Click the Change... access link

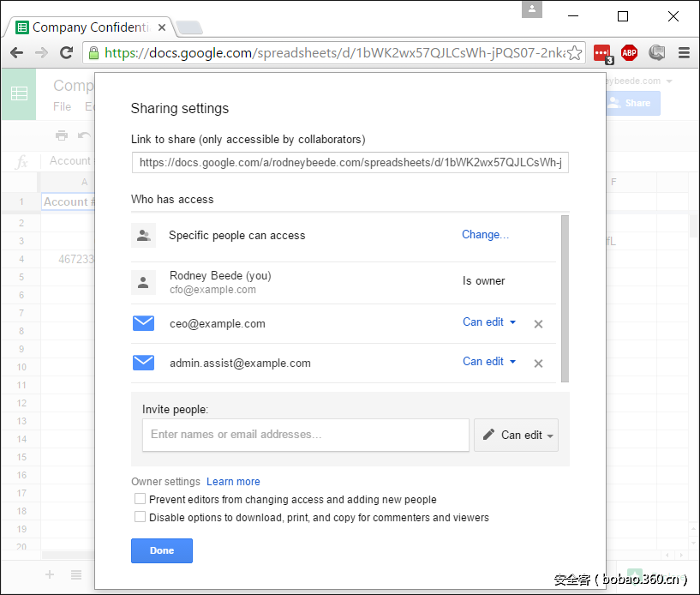(485, 235)
